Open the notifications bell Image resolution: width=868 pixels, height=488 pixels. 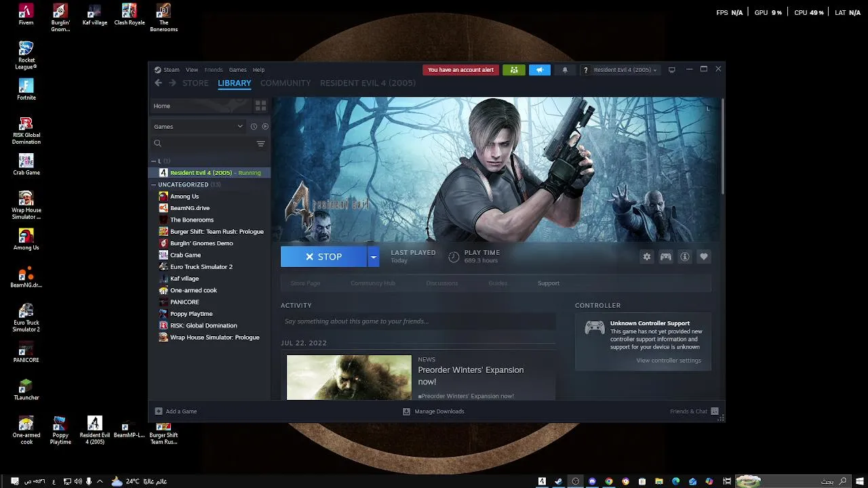point(565,70)
